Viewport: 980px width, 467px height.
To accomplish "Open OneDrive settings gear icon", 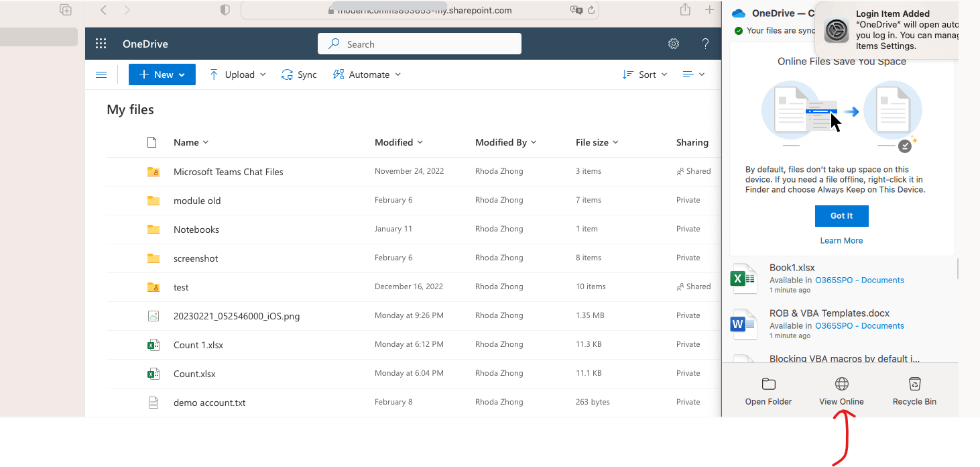I will (x=674, y=44).
